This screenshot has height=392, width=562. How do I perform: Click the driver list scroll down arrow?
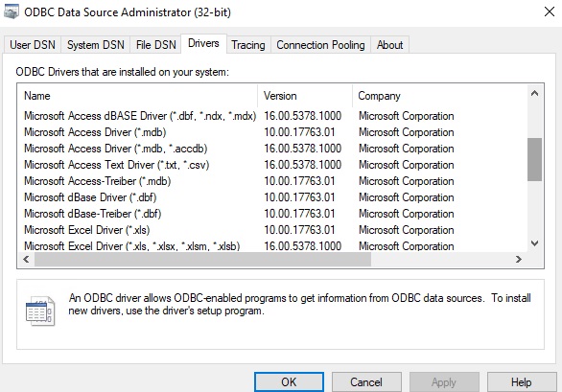point(534,243)
